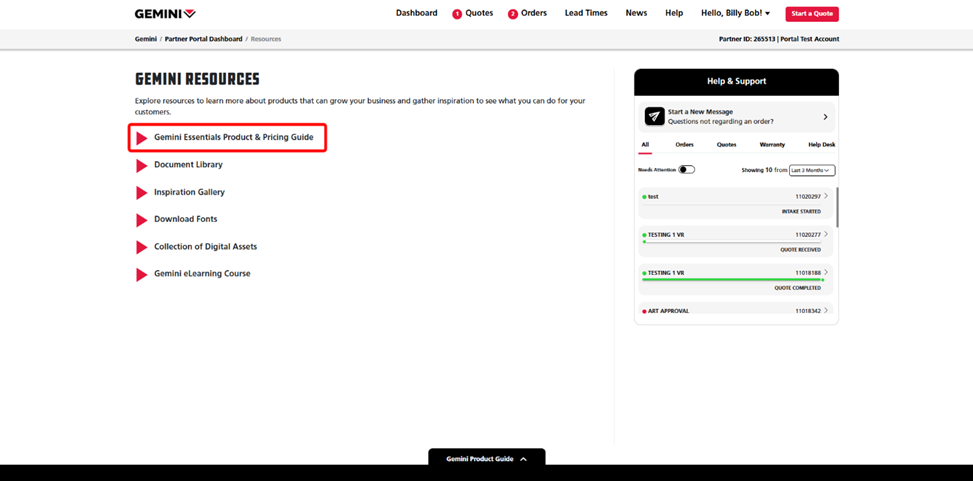
Task: Click the red arrow beside Inspiration Gallery
Action: 142,192
